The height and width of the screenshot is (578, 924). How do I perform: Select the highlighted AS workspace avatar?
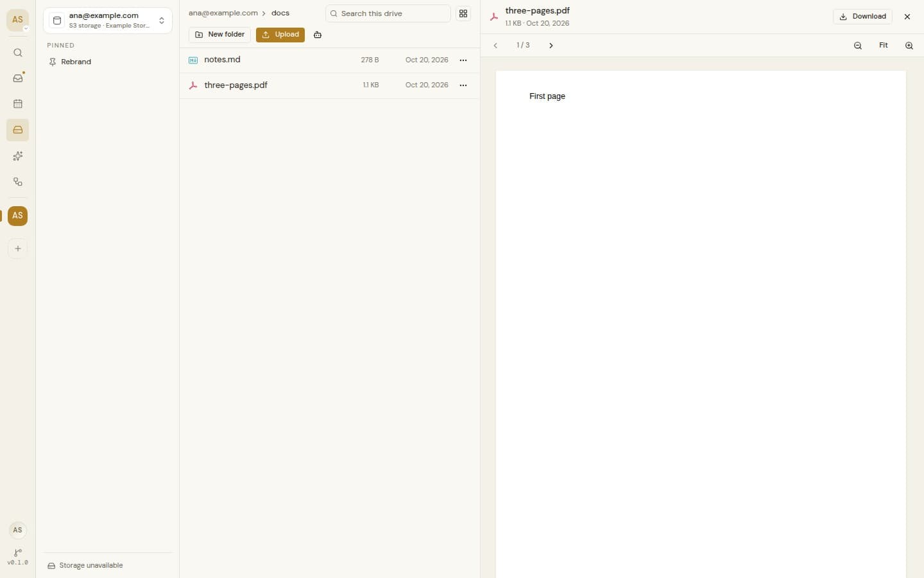click(18, 216)
